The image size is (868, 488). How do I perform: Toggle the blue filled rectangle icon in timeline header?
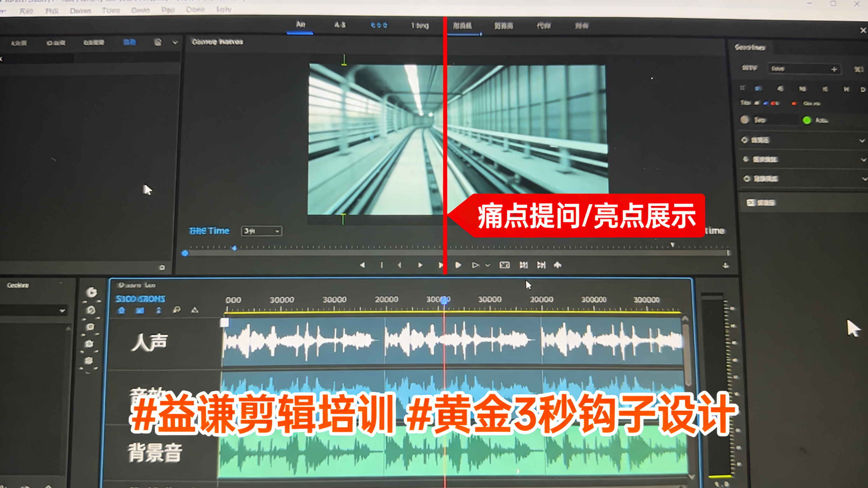click(140, 310)
